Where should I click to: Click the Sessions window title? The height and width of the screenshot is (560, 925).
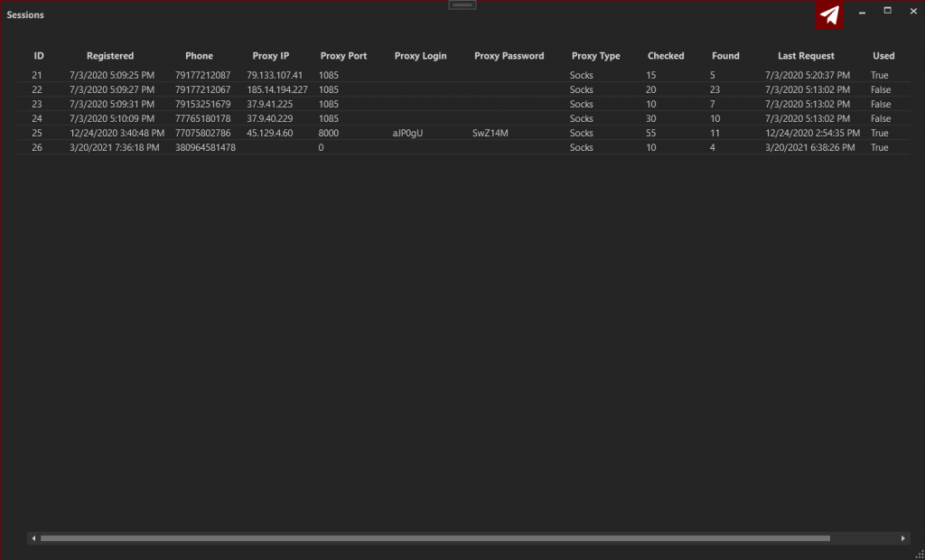tap(25, 14)
